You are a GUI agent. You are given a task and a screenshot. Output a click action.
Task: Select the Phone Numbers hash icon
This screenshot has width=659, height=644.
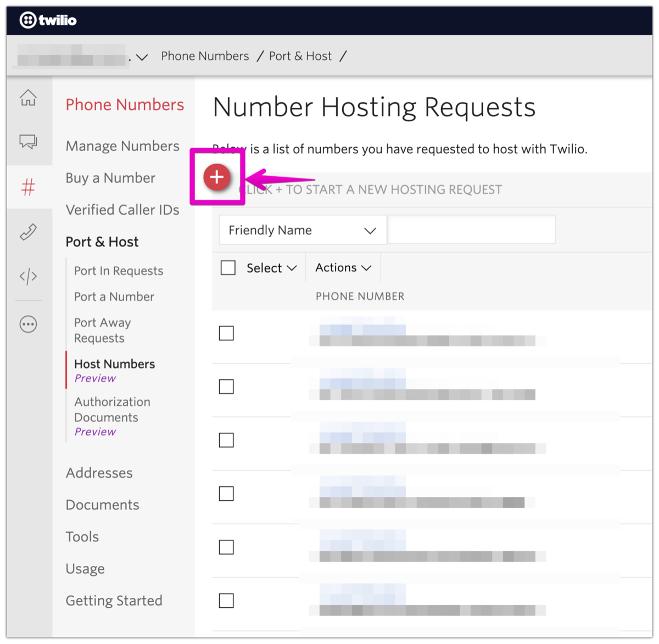(x=29, y=187)
